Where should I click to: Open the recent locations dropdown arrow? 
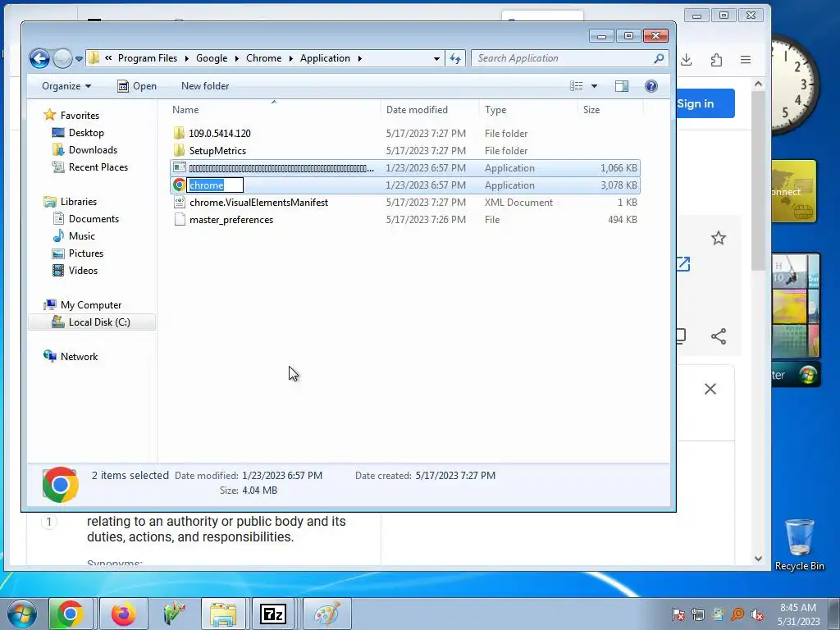click(x=79, y=59)
